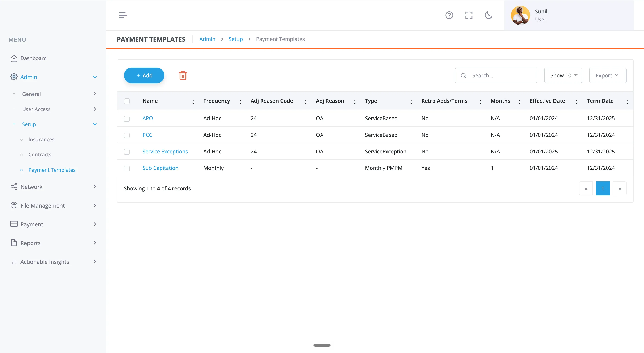Collapse the Admin menu chevron

(x=95, y=77)
